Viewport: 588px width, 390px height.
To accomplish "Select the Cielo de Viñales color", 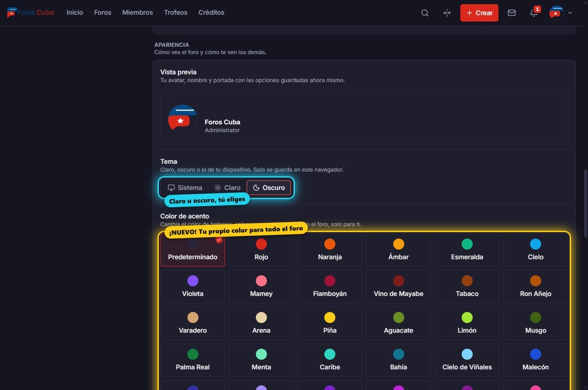I will pos(467,360).
